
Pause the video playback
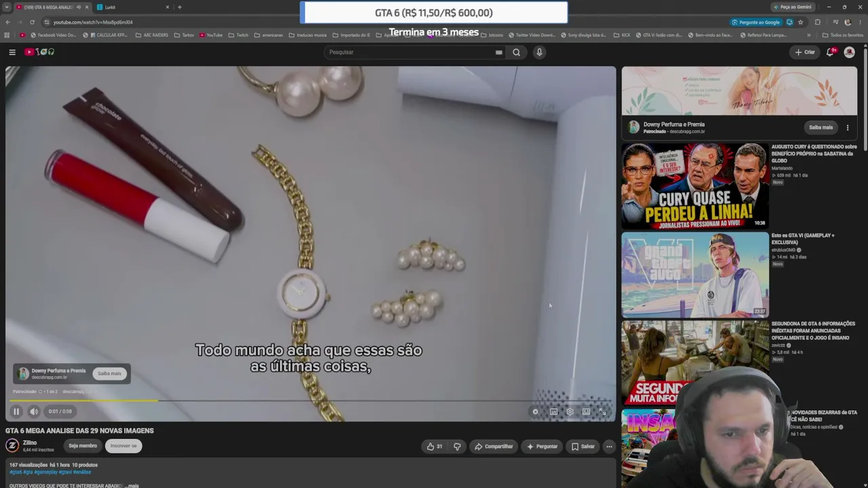[x=16, y=411]
